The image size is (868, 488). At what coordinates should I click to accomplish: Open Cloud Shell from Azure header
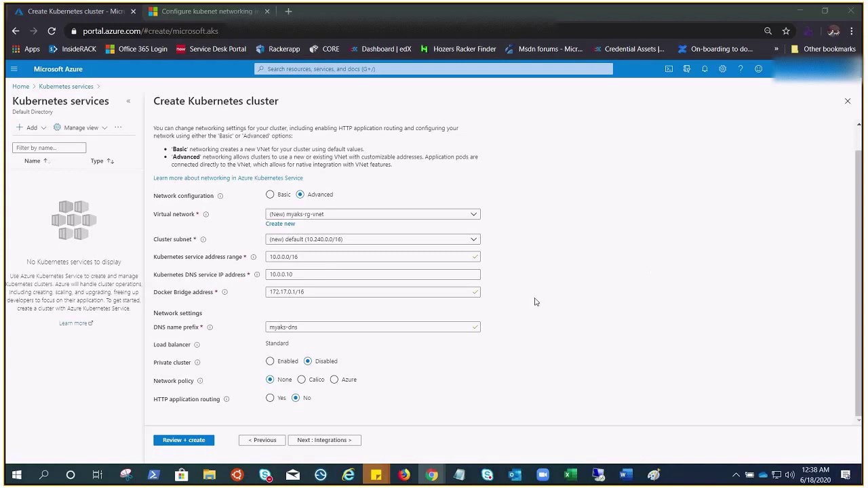[669, 68]
